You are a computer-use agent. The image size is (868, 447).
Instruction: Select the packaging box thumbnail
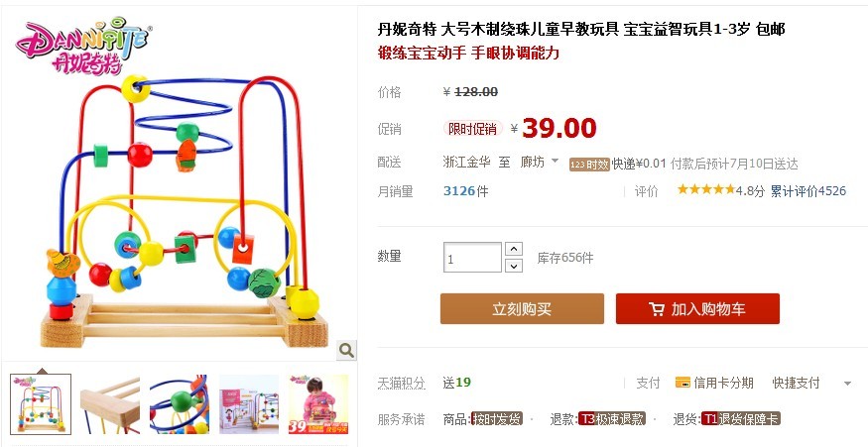coord(249,403)
